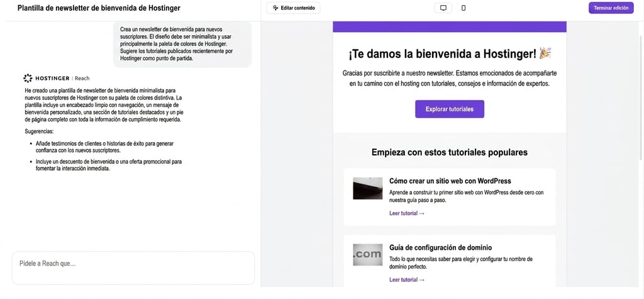Screen dimensions: 644x299
Task: Click the user prompt message bubble
Action: (x=182, y=44)
